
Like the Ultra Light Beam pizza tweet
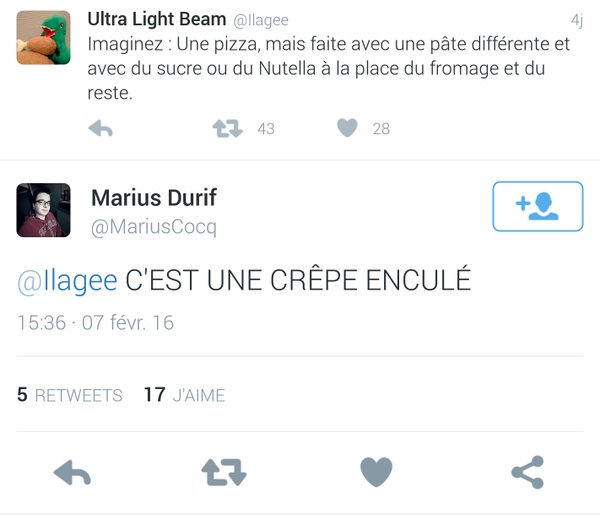[x=347, y=128]
